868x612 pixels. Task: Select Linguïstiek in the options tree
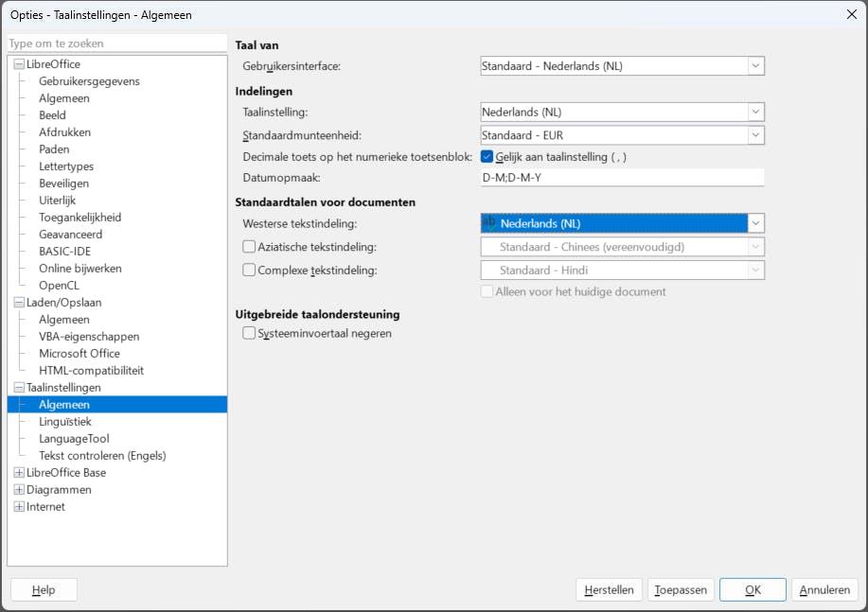[65, 422]
